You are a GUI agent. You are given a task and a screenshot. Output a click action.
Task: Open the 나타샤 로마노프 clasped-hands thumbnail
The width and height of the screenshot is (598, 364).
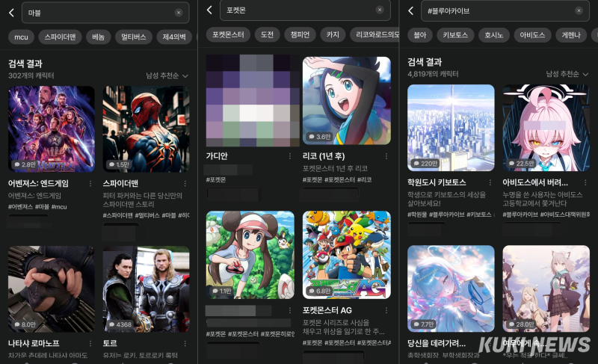click(x=52, y=289)
